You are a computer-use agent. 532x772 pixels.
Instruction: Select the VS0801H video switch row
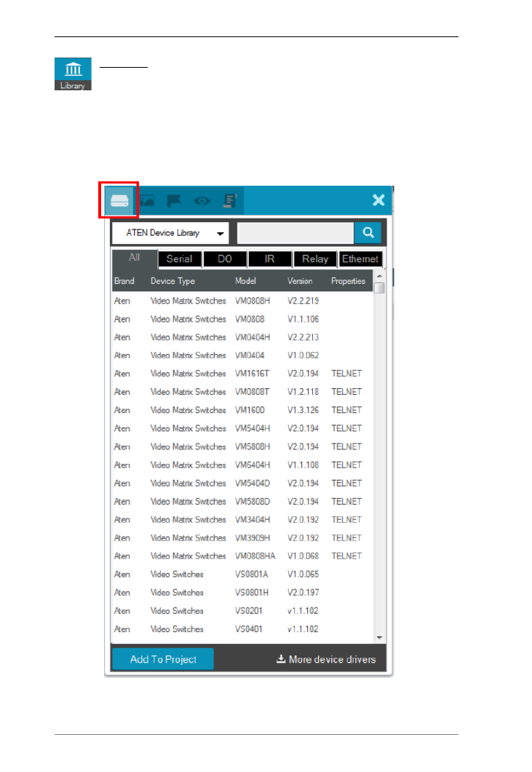pyautogui.click(x=242, y=592)
